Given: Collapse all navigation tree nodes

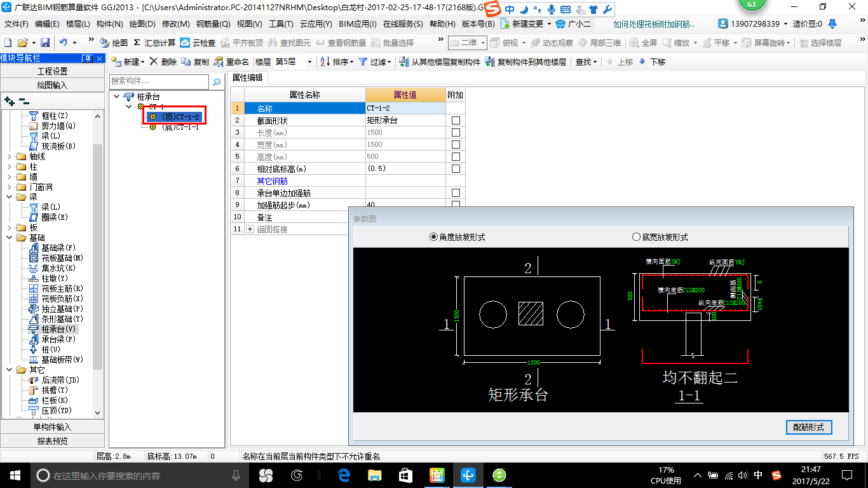Looking at the screenshot, I should (24, 100).
